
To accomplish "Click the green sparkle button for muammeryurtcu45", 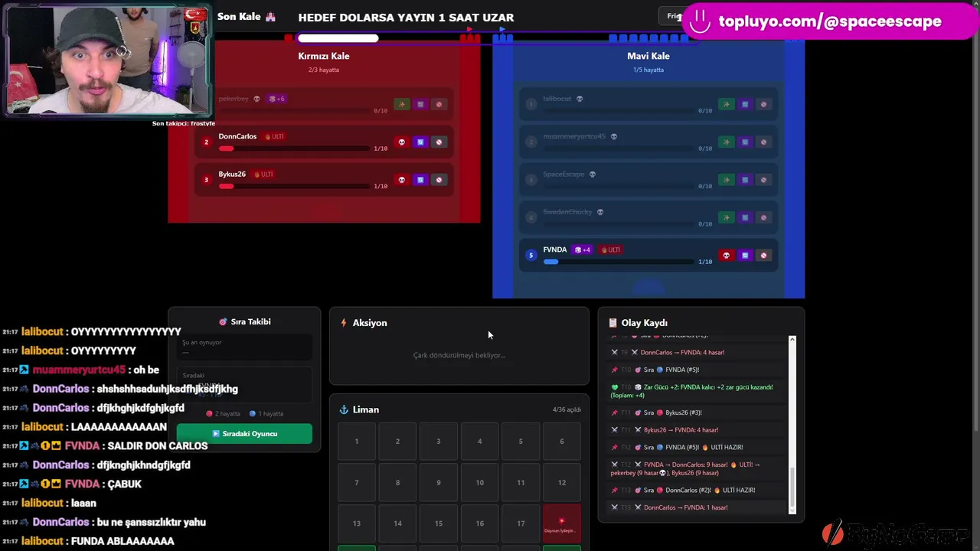I will tap(726, 142).
